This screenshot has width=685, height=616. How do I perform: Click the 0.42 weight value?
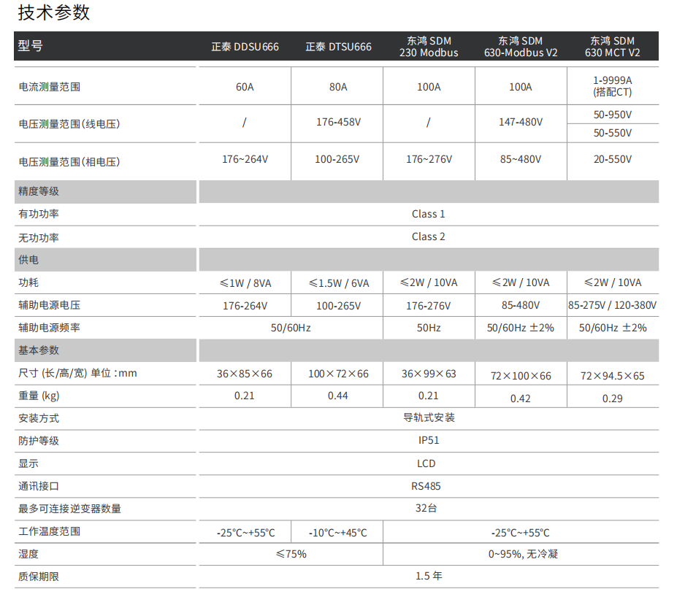(520, 399)
